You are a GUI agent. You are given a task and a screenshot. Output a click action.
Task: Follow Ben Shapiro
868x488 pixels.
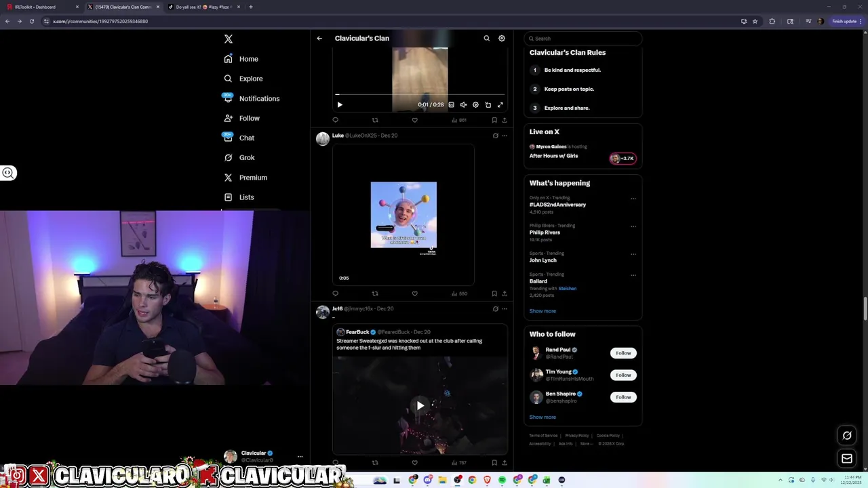coord(623,397)
